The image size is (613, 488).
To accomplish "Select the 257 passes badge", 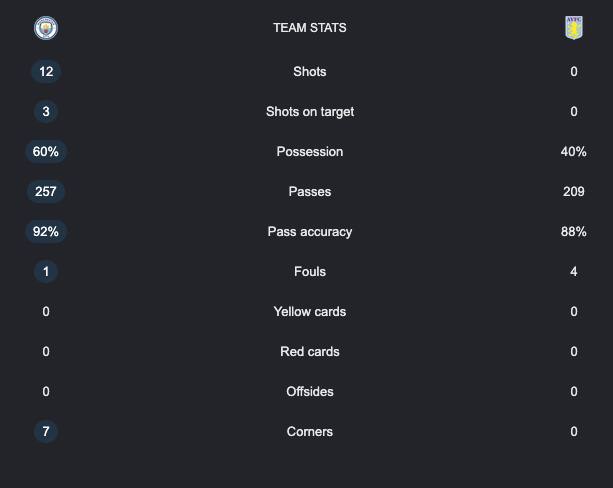I will 46,192.
